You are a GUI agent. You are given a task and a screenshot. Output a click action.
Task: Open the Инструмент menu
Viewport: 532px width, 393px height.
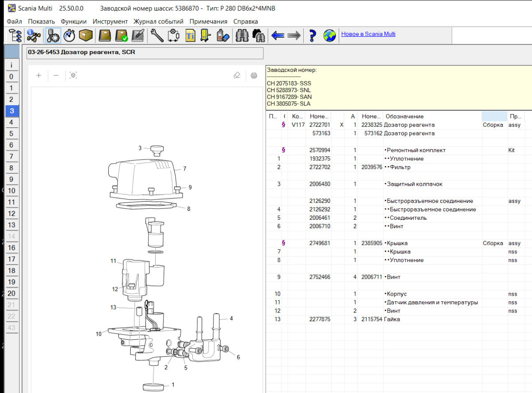(x=110, y=21)
